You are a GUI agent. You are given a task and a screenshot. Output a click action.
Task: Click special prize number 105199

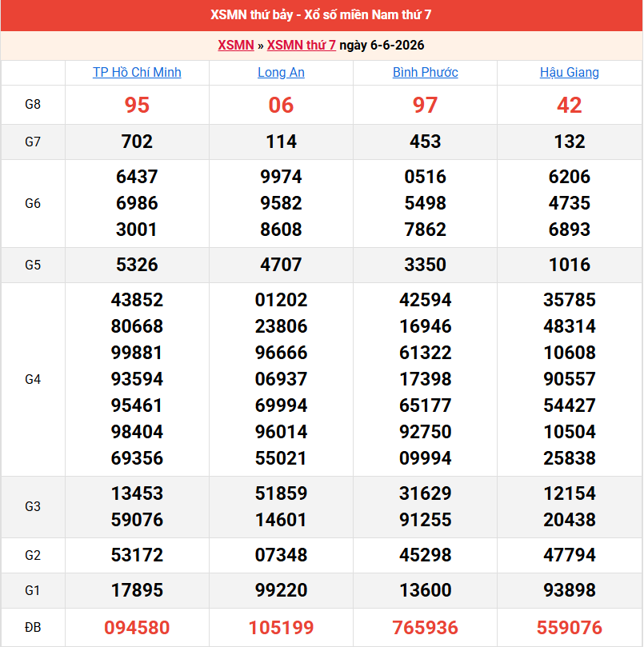(281, 628)
